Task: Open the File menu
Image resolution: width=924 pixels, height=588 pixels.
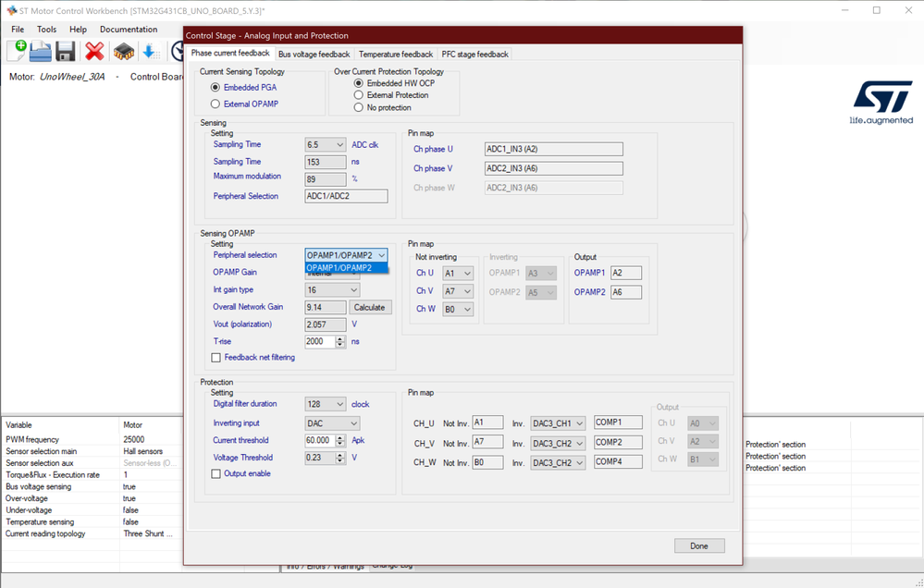Action: [x=18, y=29]
